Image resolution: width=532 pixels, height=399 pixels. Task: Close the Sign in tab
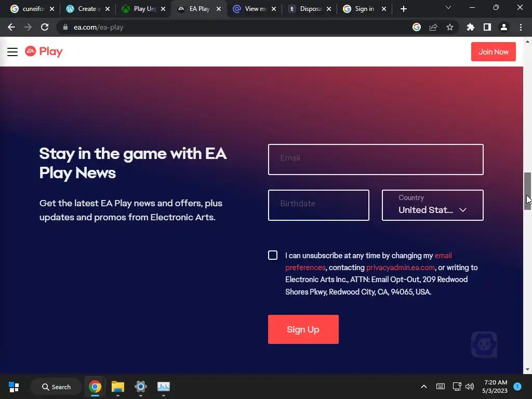(384, 9)
